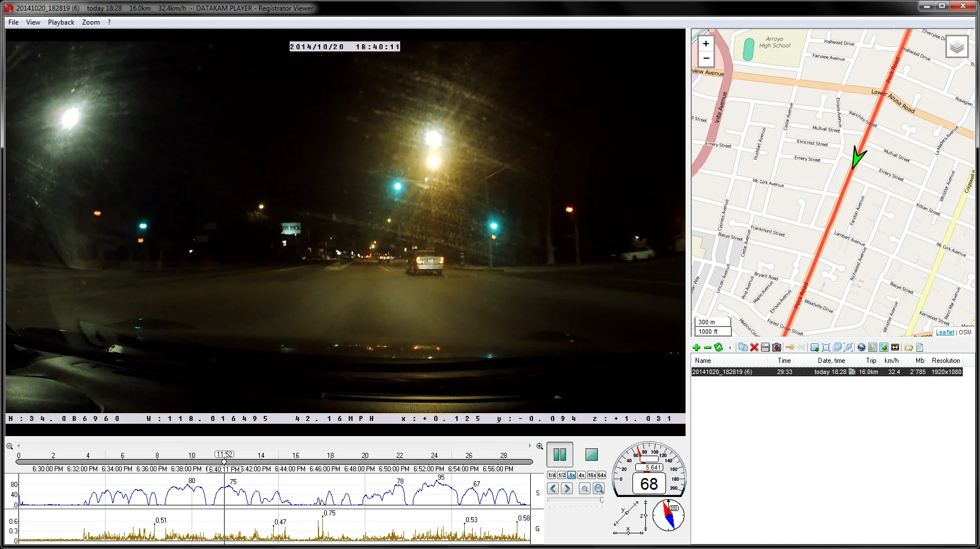
Task: Click the large magnifier zoom icon
Action: [599, 489]
